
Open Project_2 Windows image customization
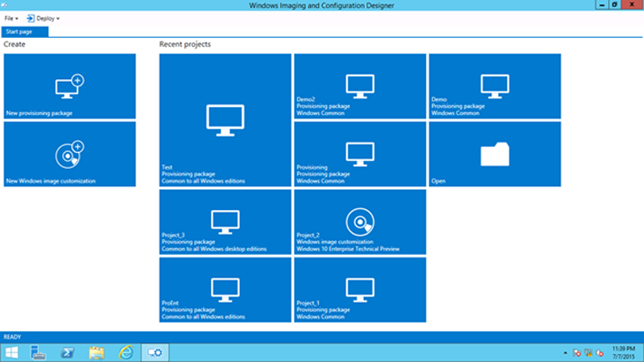click(360, 221)
